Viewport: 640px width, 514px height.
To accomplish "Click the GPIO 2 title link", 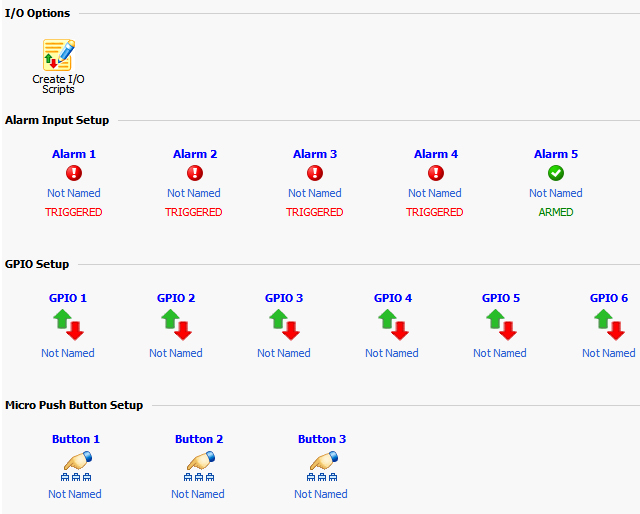I will [x=176, y=298].
